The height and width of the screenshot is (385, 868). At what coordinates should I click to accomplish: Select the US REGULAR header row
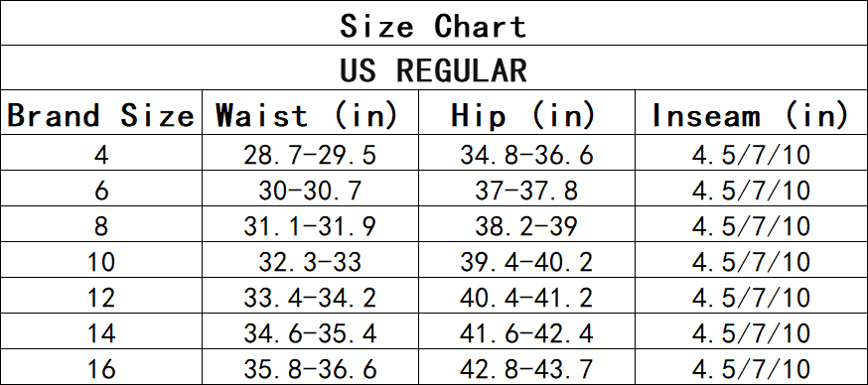pyautogui.click(x=433, y=68)
